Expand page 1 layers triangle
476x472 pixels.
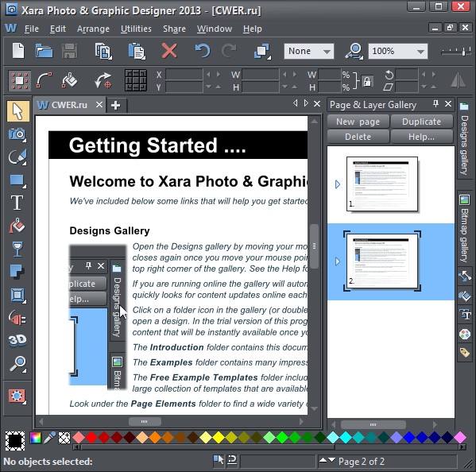[338, 184]
